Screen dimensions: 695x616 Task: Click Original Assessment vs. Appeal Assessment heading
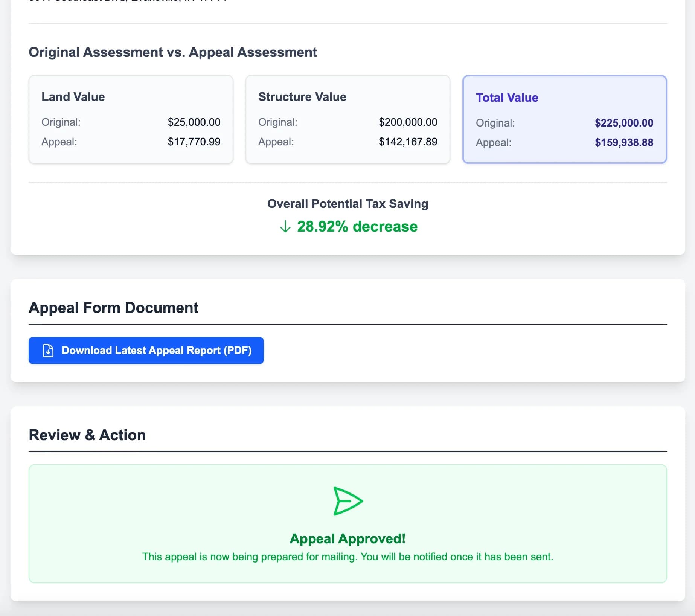(173, 52)
